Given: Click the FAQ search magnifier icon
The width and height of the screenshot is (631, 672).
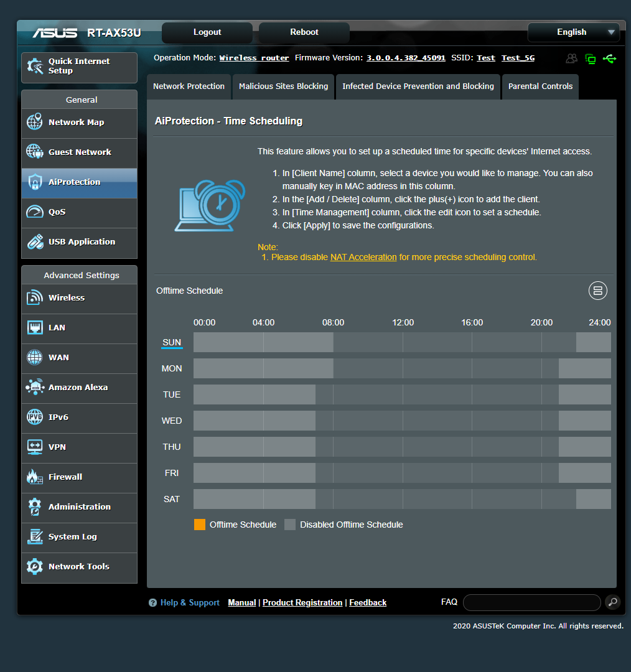Looking at the screenshot, I should coord(612,602).
